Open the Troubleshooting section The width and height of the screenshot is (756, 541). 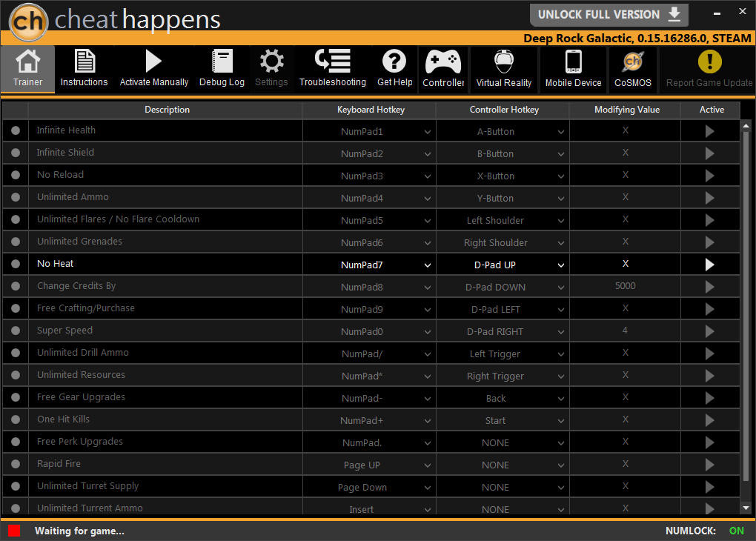[x=333, y=69]
